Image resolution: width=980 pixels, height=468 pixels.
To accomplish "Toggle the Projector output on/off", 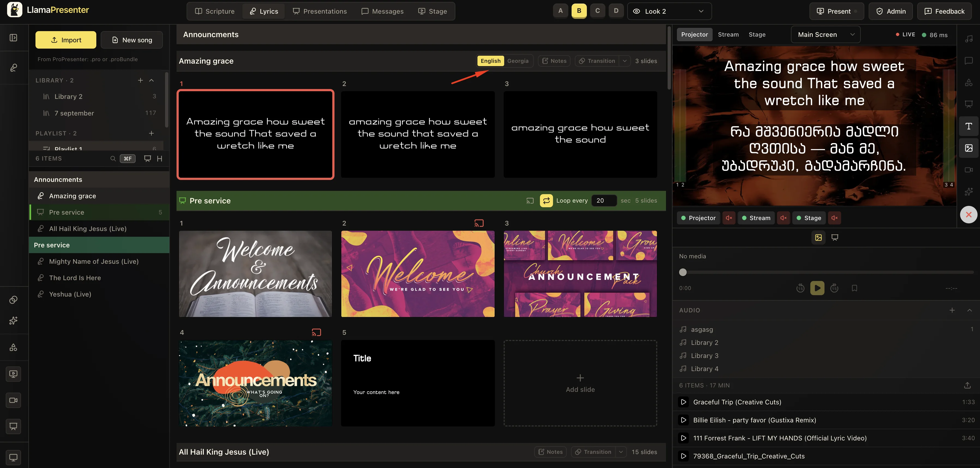I will coord(698,218).
